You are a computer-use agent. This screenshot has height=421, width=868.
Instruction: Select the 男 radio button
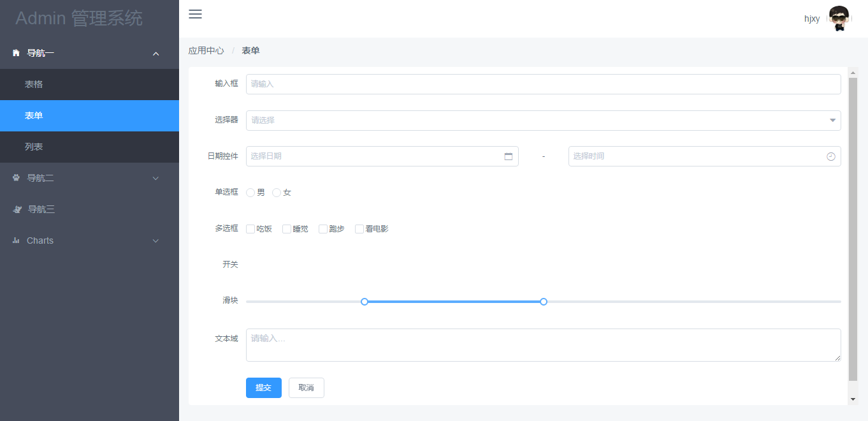click(x=250, y=192)
